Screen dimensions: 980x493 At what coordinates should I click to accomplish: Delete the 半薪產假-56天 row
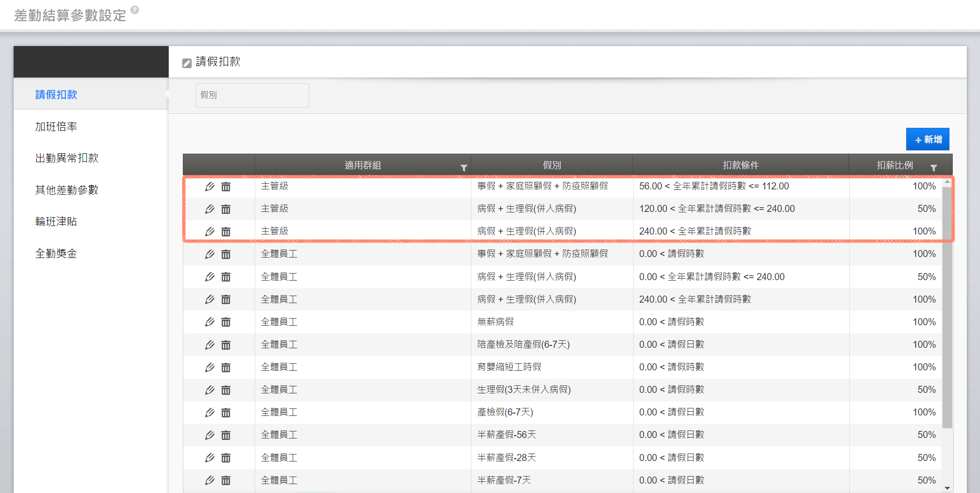tap(226, 435)
